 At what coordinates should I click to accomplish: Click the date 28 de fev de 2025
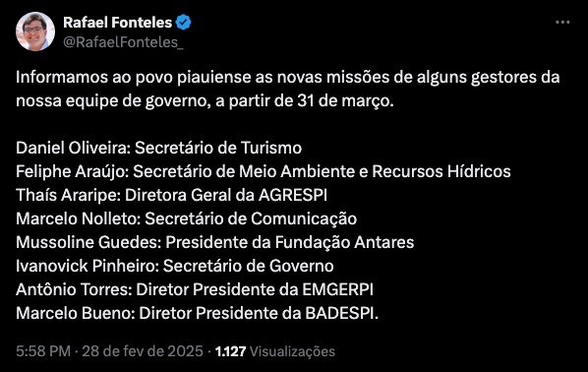tap(143, 351)
